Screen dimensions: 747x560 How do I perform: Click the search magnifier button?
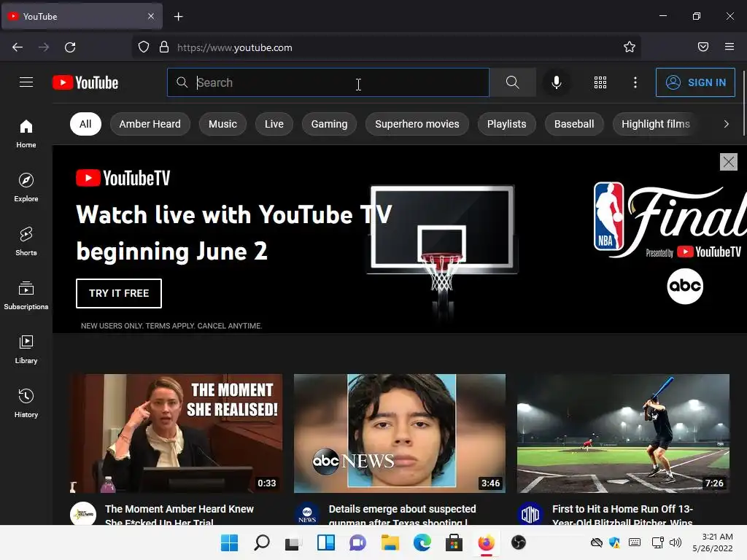coord(513,82)
